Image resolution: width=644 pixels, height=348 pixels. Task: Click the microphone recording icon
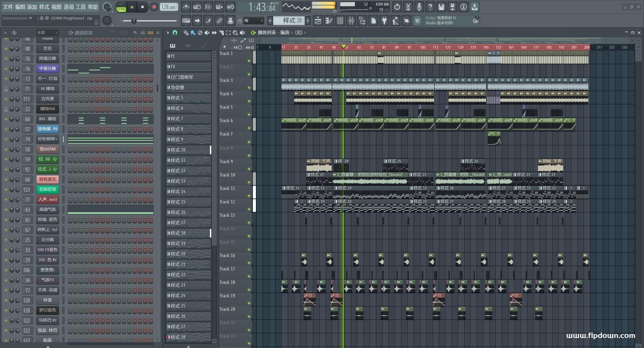pyautogui.click(x=419, y=7)
